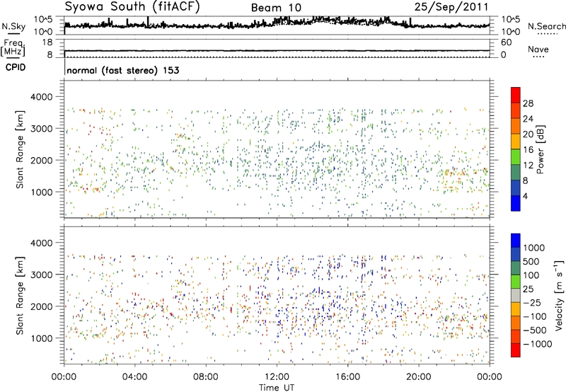The width and height of the screenshot is (566, 392).
Task: Click the 'N.Search' legend label
Action: 546,26
